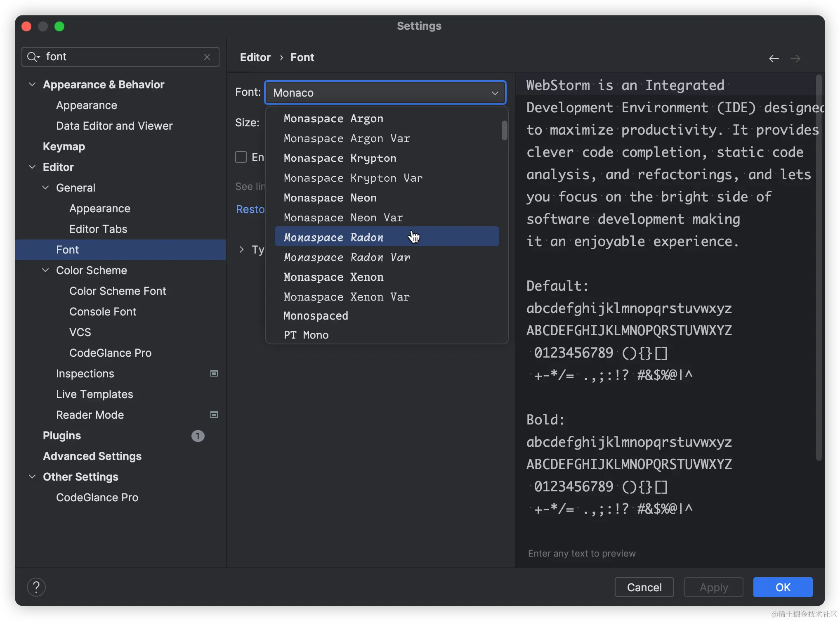Viewport: 840px width, 621px height.
Task: Open Reader Mode settings via its window icon
Action: pyautogui.click(x=214, y=415)
